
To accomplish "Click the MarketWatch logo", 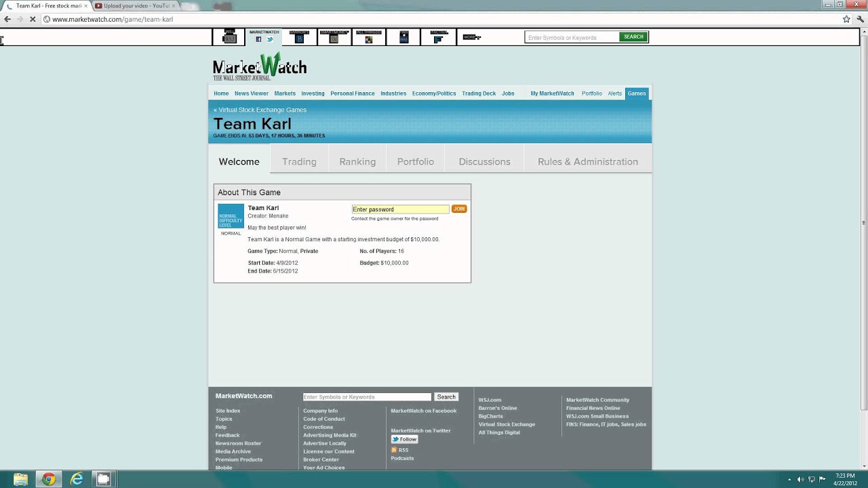I will coord(260,67).
